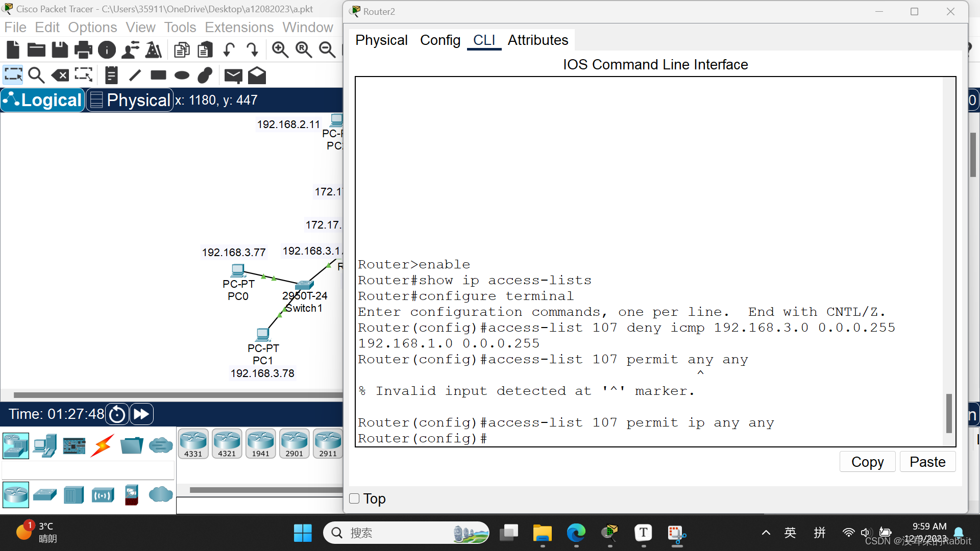
Task: Switch to the Config tab in Router2
Action: pyautogui.click(x=440, y=40)
